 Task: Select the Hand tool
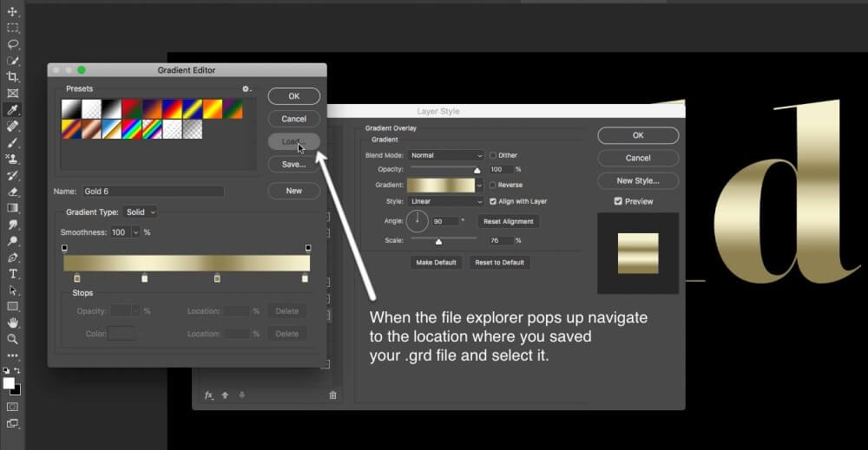(x=13, y=323)
